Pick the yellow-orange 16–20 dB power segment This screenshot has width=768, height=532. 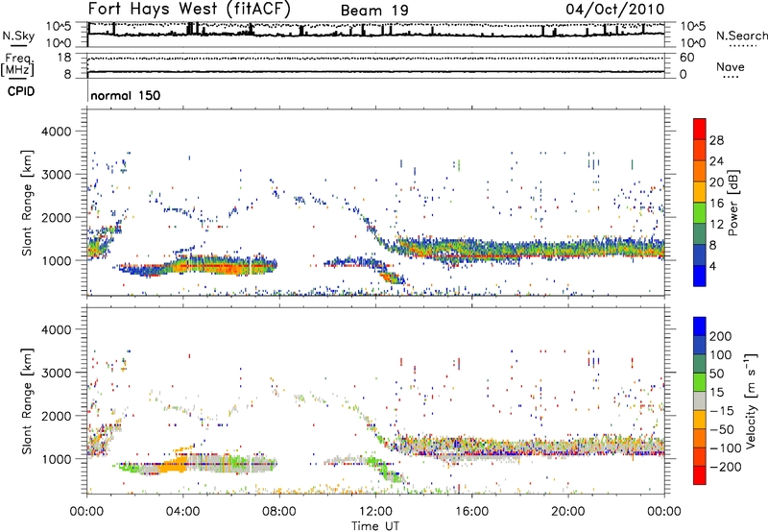[700, 191]
